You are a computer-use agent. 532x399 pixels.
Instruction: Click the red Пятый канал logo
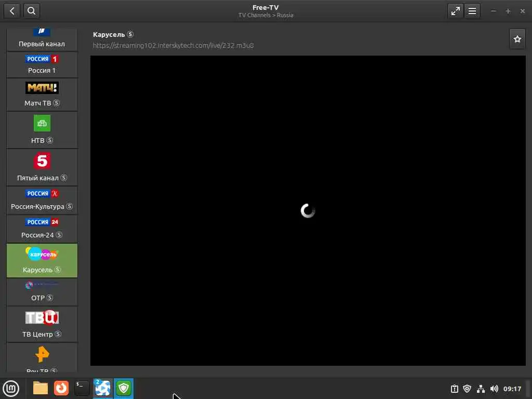42,161
